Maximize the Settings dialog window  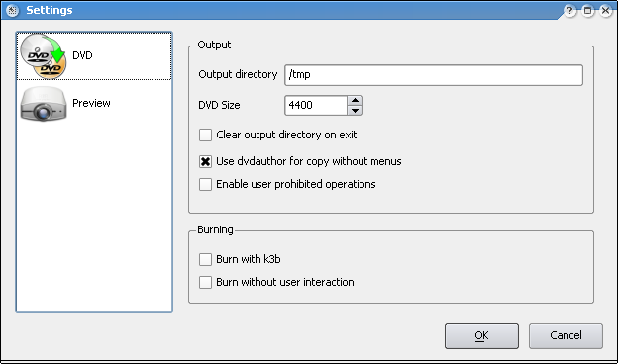pos(587,11)
